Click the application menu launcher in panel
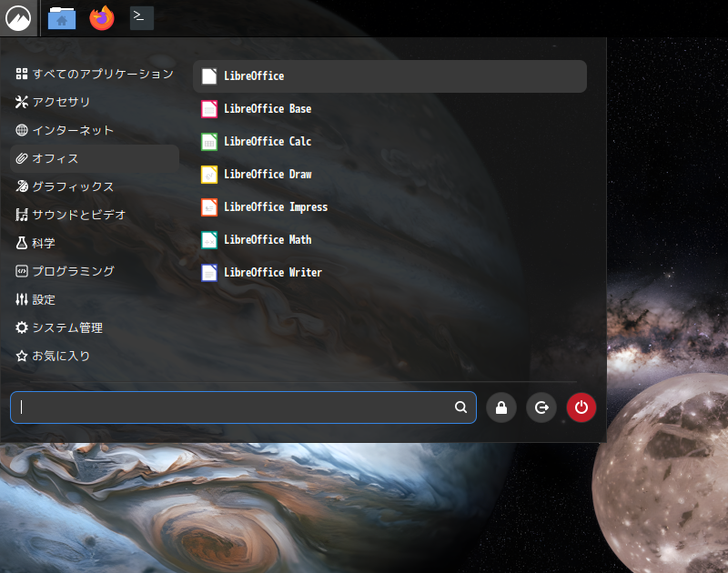The height and width of the screenshot is (573, 728). [x=18, y=18]
